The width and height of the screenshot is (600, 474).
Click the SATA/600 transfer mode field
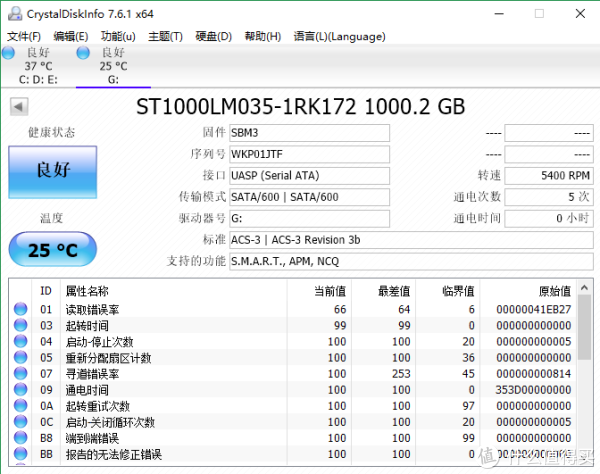[310, 197]
